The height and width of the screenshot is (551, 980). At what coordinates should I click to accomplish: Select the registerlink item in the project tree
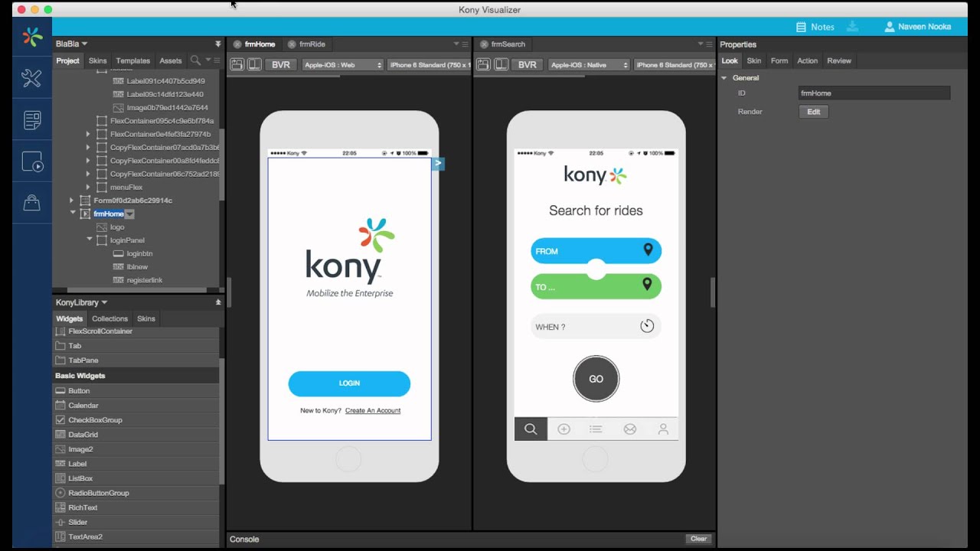145,281
